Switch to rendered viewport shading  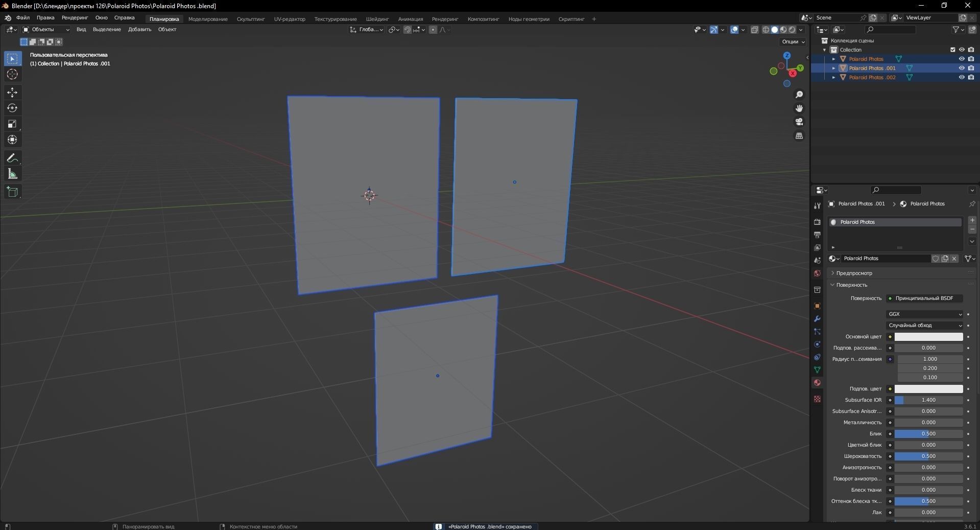coord(792,30)
